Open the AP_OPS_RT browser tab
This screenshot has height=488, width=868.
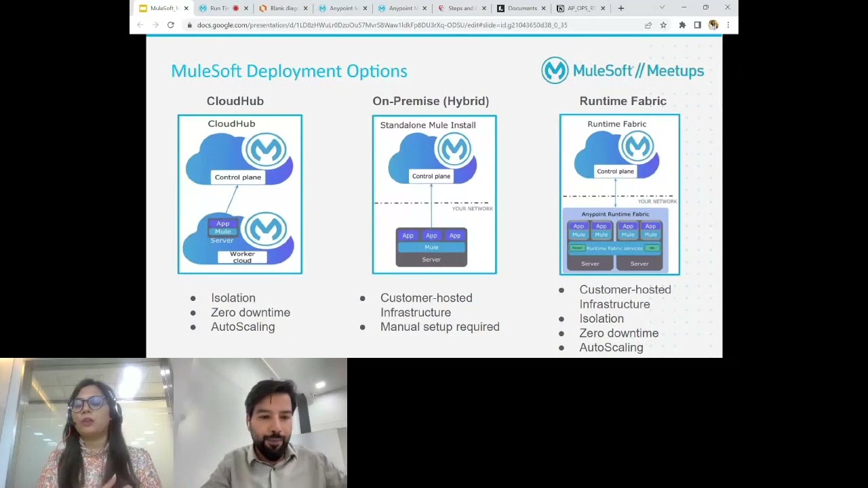tap(580, 8)
